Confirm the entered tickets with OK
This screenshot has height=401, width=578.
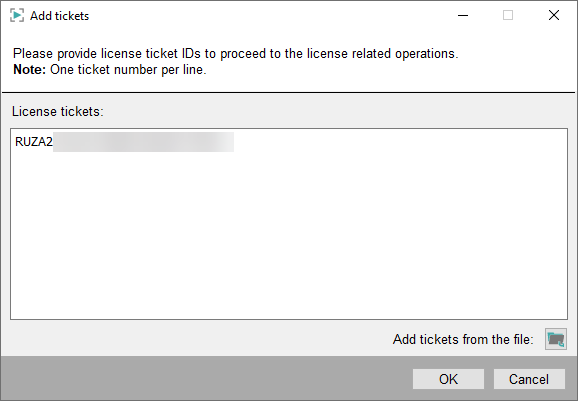tap(448, 379)
